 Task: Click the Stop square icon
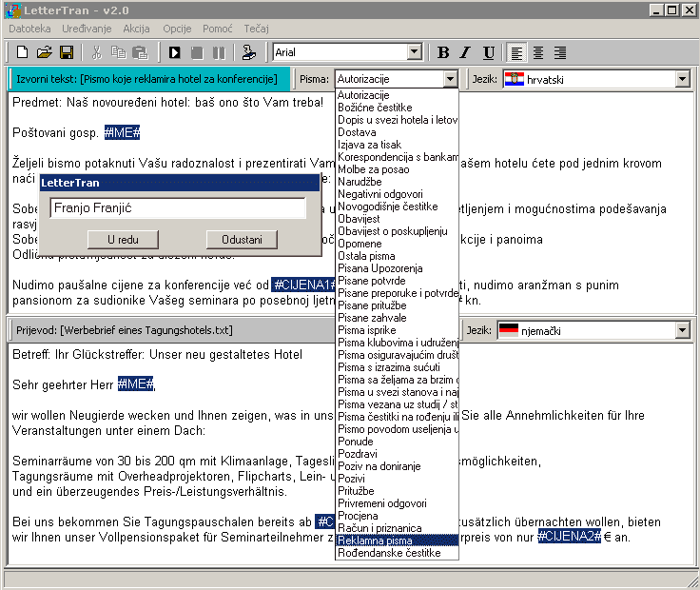197,52
